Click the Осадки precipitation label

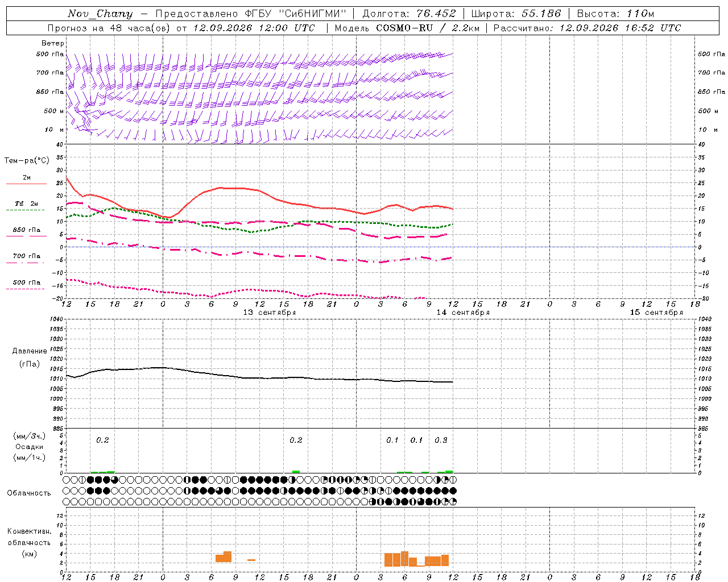(x=30, y=447)
